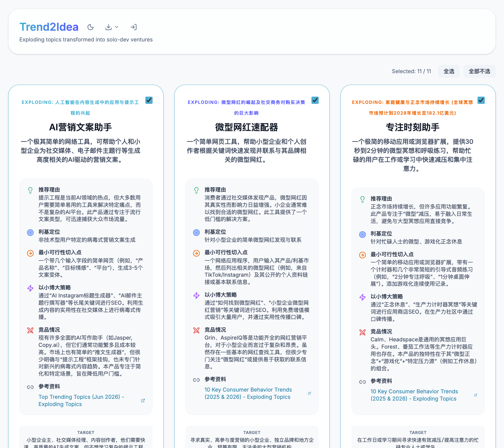504x448 pixels.
Task: Open Top Trending Topics (Jun 2026) link
Action: pos(81,401)
